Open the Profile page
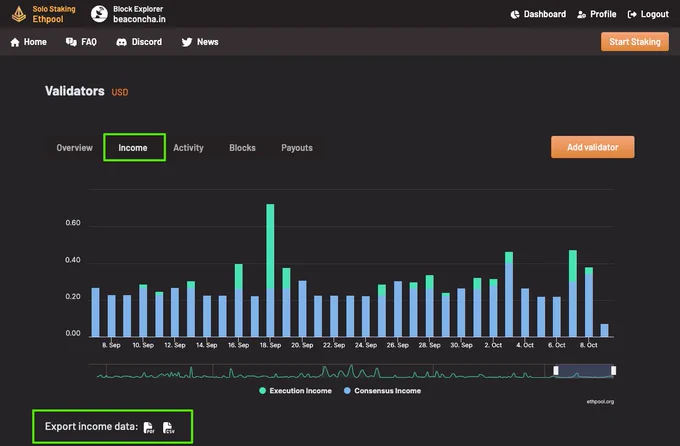Screen dimensions: 680x446 [596, 14]
